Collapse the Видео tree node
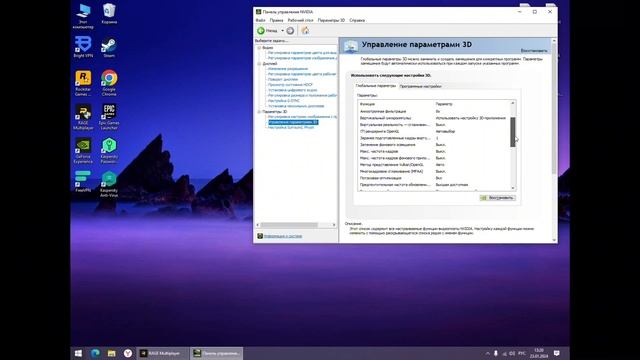Image resolution: width=640 pixels, height=360 pixels. [259, 48]
